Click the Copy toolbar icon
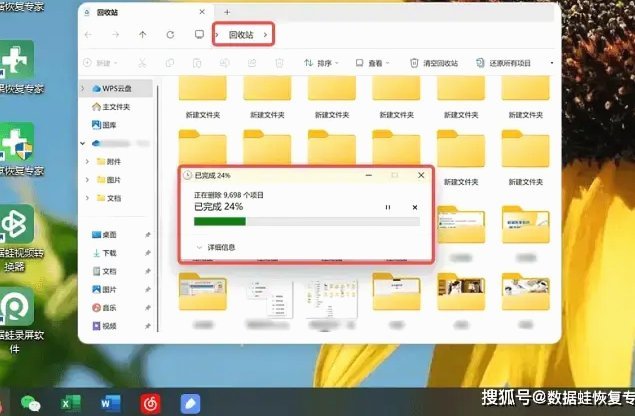The width and height of the screenshot is (635, 416). coord(170,63)
